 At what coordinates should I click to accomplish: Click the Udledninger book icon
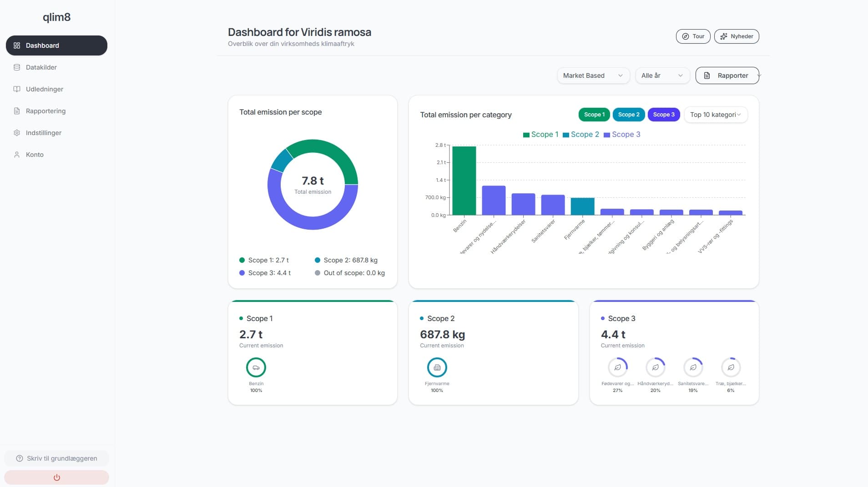point(17,89)
